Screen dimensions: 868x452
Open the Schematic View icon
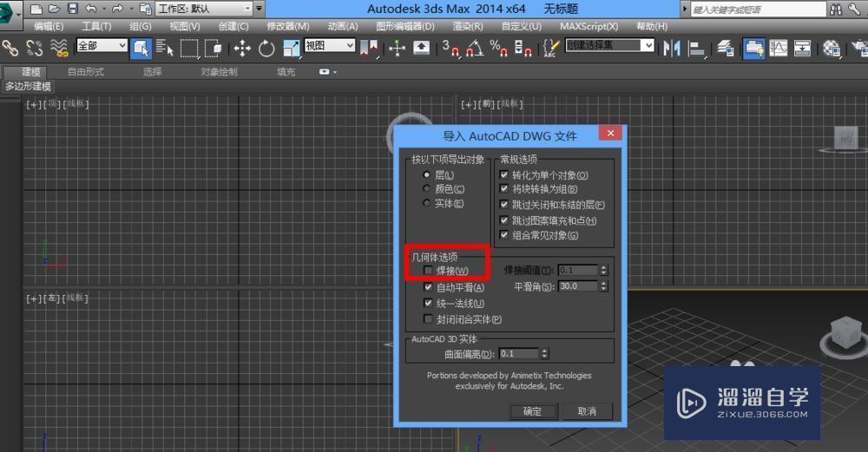click(802, 48)
